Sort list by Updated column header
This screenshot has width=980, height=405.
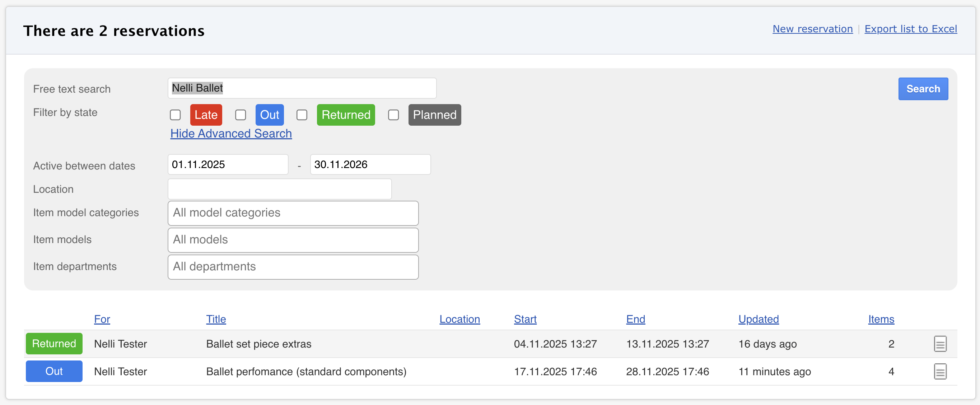[x=758, y=319]
